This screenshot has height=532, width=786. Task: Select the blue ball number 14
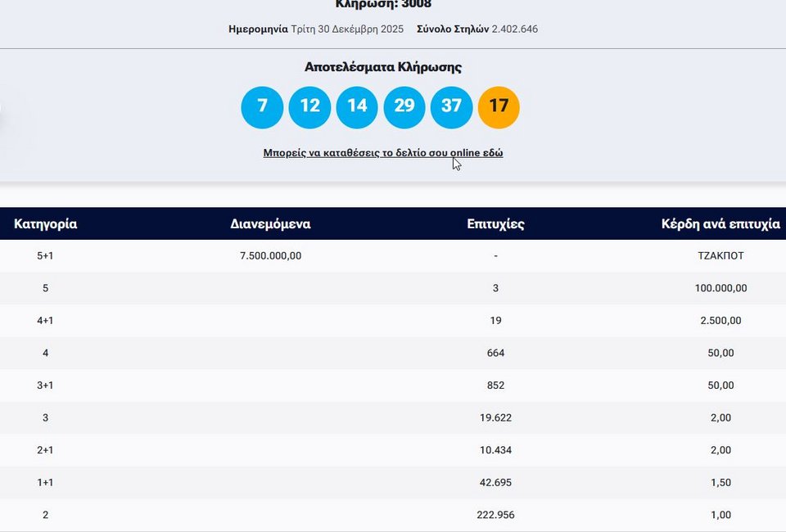[x=357, y=107]
